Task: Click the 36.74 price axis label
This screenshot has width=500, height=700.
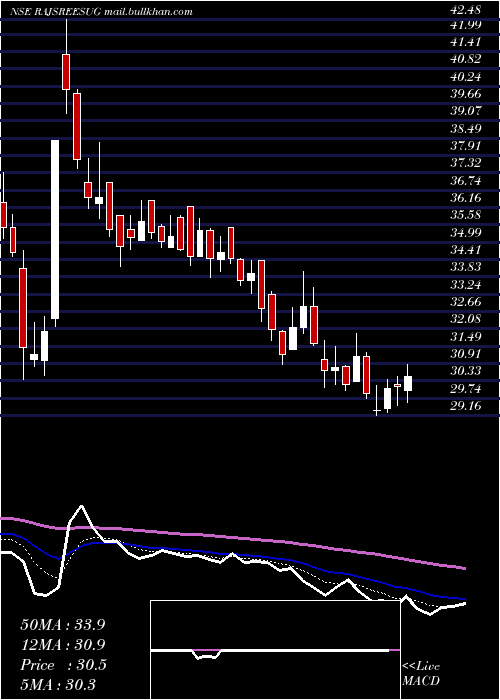Action: coord(465,181)
